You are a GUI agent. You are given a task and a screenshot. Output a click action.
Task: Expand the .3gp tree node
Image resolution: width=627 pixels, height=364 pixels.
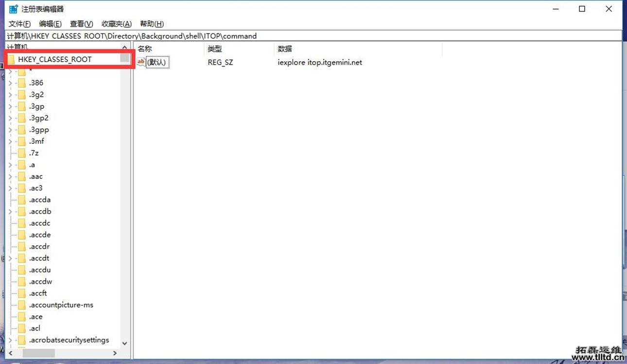coord(10,106)
